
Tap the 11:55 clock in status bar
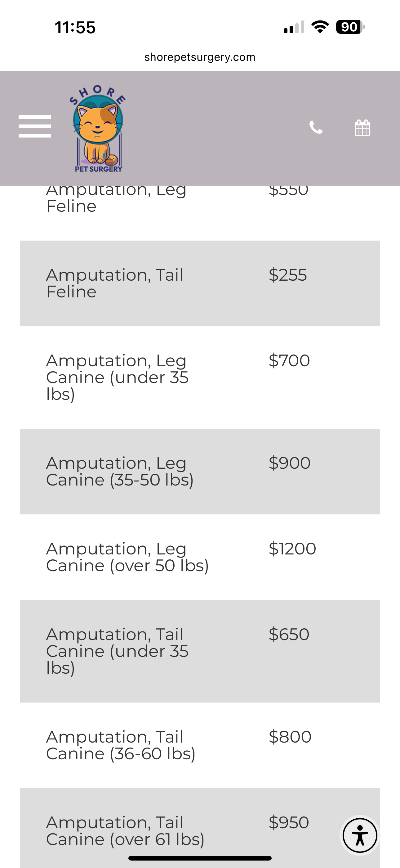click(75, 28)
